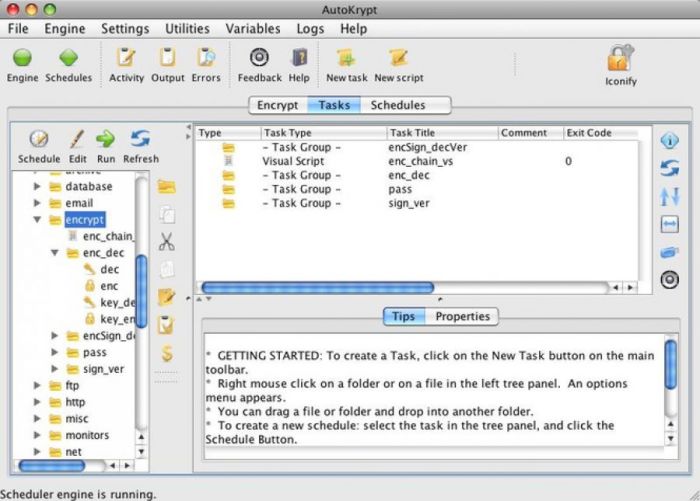
Task: Select the dec task in tree
Action: (109, 269)
